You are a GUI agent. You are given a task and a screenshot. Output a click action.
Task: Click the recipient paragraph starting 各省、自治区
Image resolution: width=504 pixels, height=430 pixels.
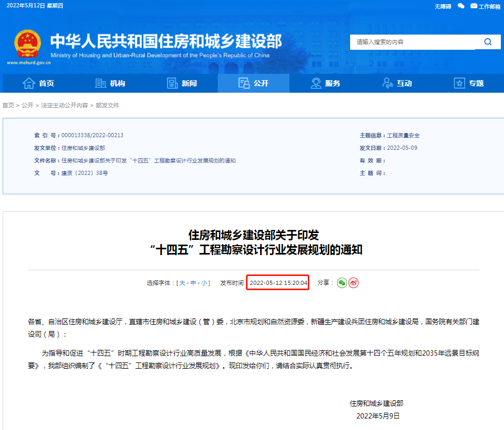pyautogui.click(x=254, y=328)
